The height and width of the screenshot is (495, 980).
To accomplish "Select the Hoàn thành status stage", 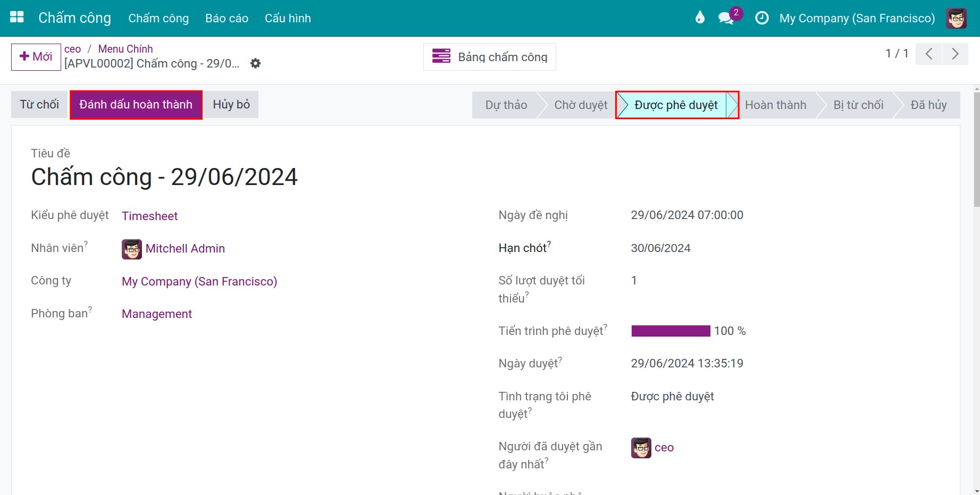I will pyautogui.click(x=775, y=105).
